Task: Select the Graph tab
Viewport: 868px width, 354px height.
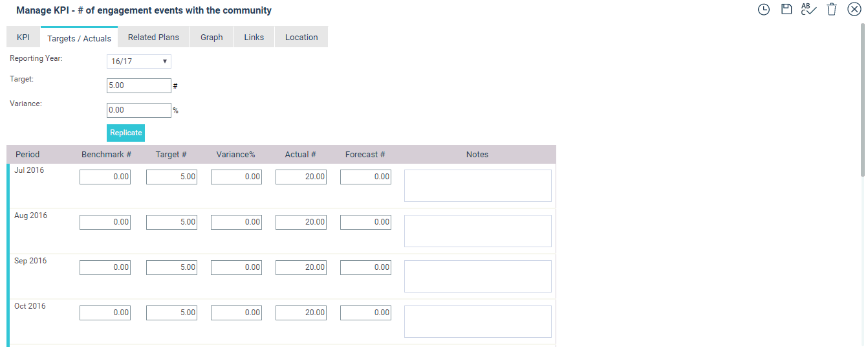Action: click(212, 38)
